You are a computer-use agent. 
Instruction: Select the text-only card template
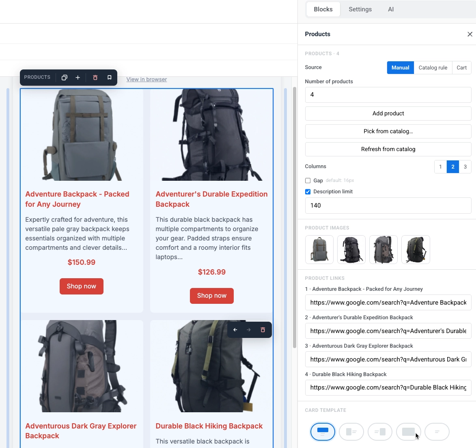click(437, 432)
